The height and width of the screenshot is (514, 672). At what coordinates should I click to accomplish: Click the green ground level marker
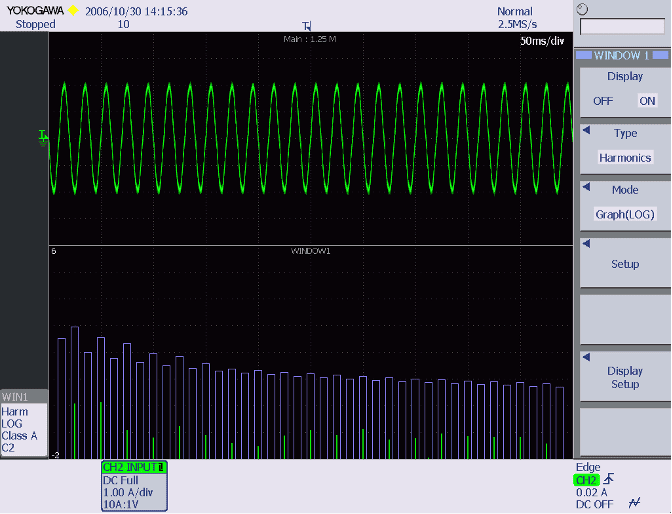click(42, 134)
